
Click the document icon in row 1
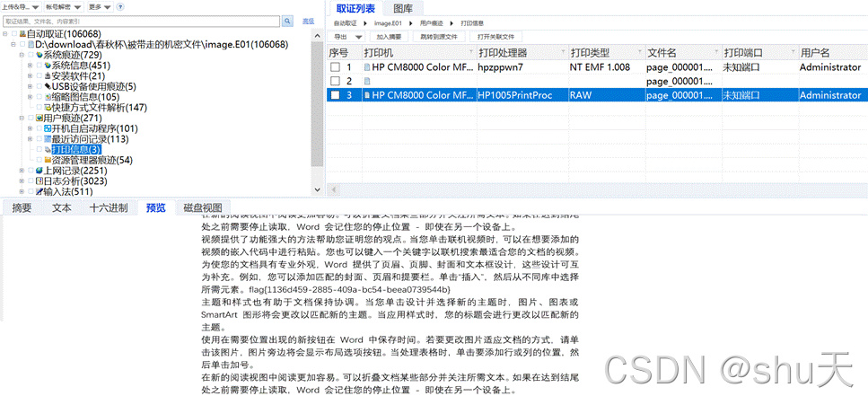pos(367,67)
